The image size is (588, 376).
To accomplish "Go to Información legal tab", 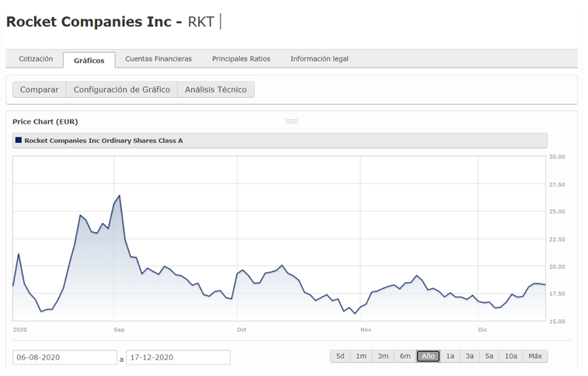I will pos(319,59).
